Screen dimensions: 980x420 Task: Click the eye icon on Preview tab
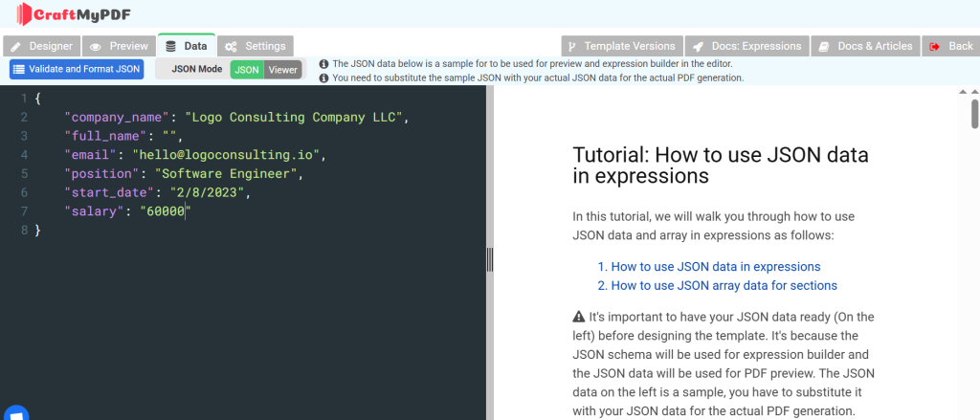[x=96, y=46]
